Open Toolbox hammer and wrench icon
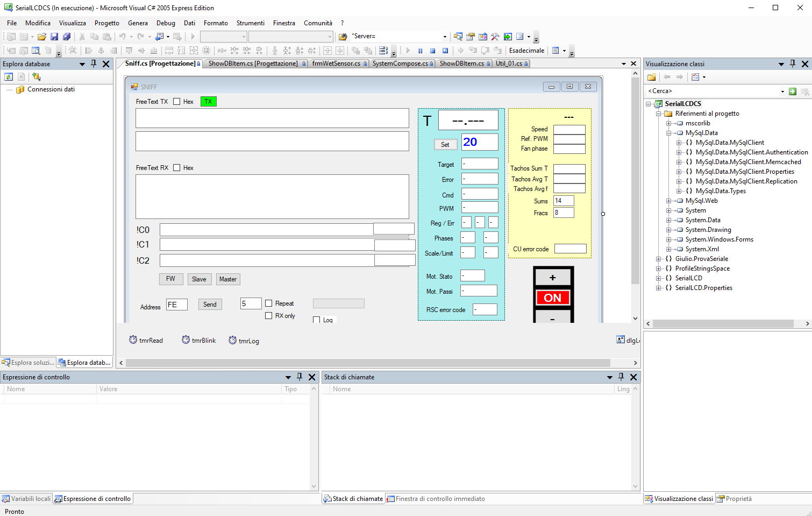Viewport: 812px width, 516px height. 495,37
